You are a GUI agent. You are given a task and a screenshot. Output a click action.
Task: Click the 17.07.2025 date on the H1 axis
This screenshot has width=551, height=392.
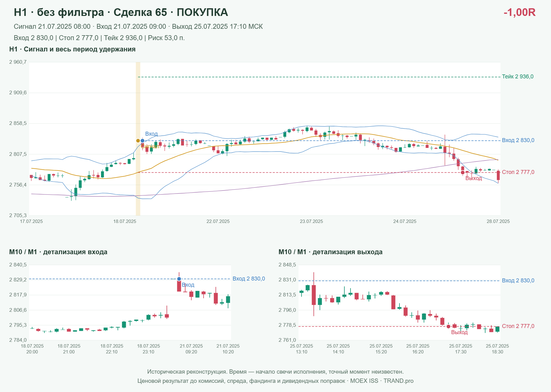tap(31, 221)
